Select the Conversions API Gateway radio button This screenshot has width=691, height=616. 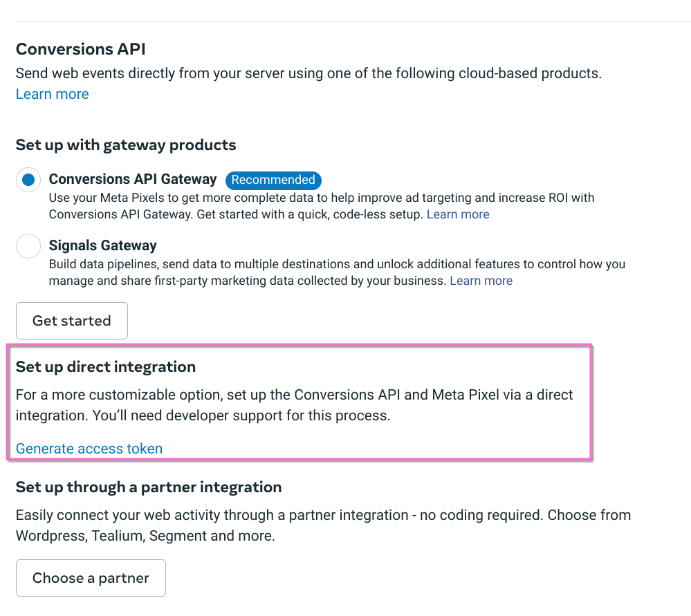[28, 180]
